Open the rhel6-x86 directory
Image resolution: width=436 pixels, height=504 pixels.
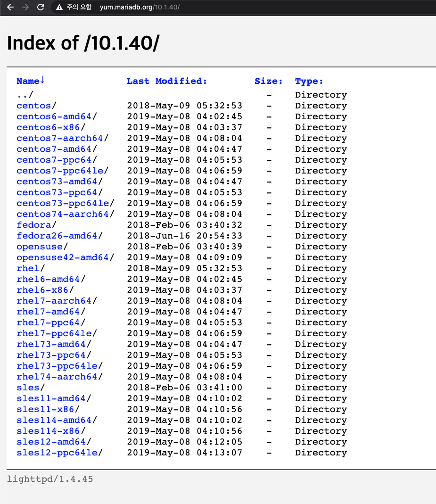42,290
